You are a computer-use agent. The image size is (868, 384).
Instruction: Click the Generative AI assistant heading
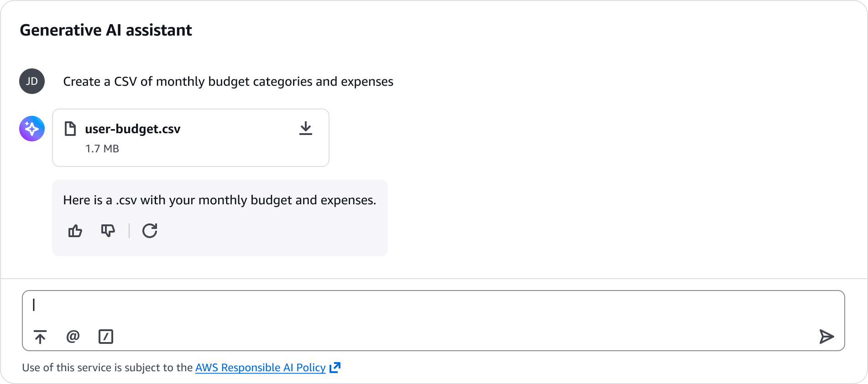[x=106, y=30]
